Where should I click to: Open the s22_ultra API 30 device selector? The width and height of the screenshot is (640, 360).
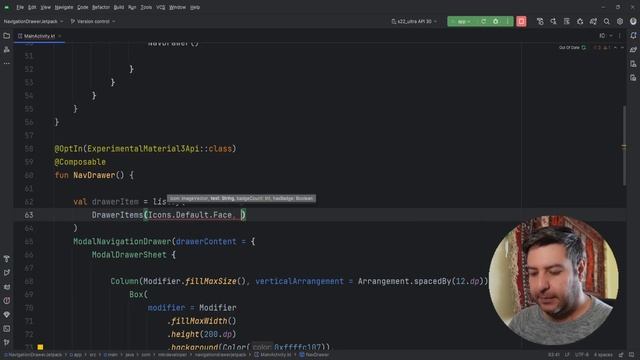coord(414,21)
